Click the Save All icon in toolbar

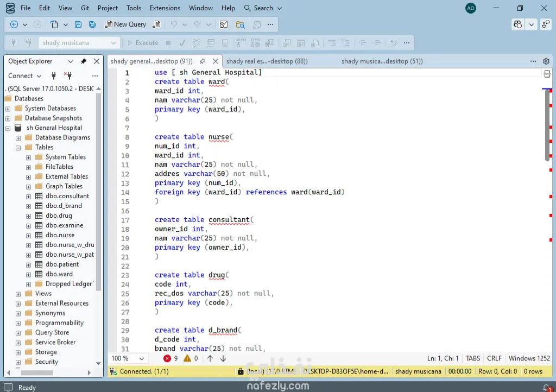click(x=92, y=24)
